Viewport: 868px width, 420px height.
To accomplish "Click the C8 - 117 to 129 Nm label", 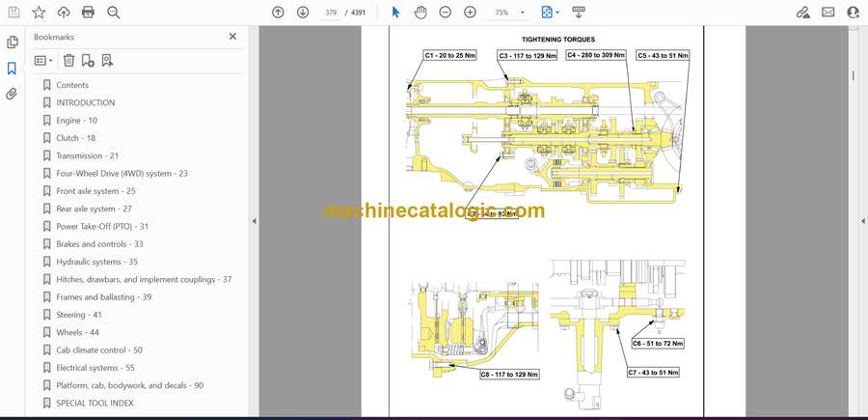I will point(509,375).
